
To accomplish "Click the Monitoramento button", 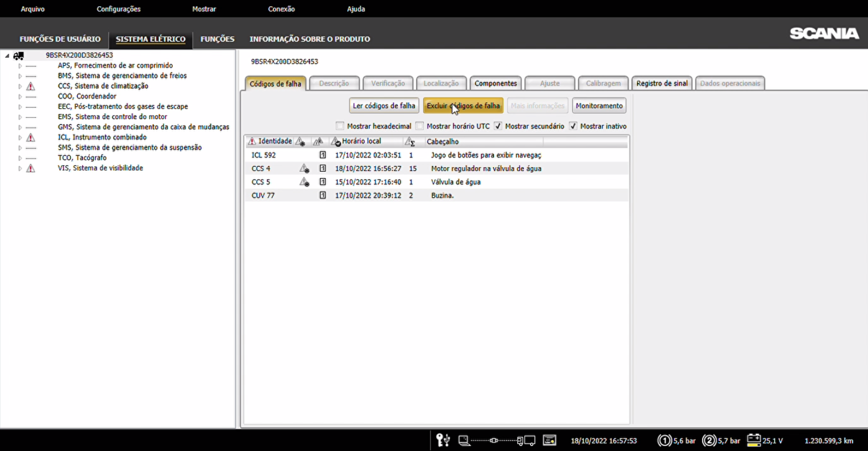I will (x=599, y=106).
